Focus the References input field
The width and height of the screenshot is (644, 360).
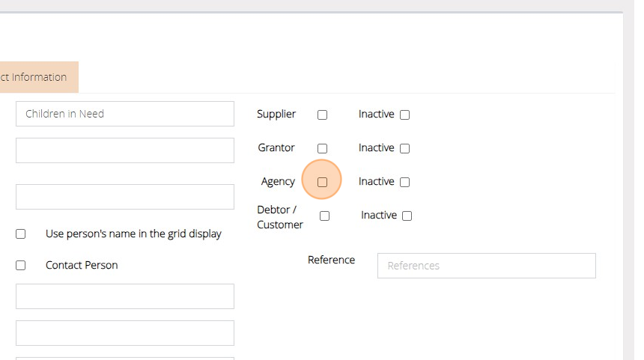click(x=487, y=266)
